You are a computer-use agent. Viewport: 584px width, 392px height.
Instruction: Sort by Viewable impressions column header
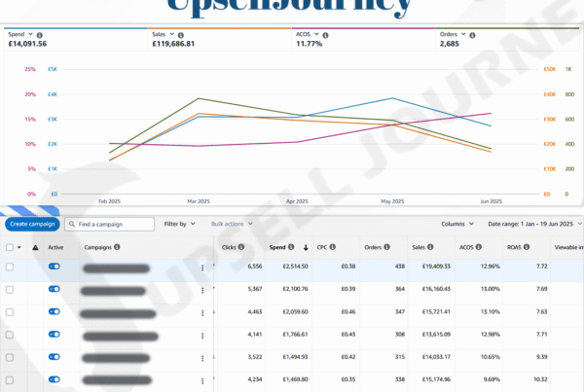click(568, 247)
